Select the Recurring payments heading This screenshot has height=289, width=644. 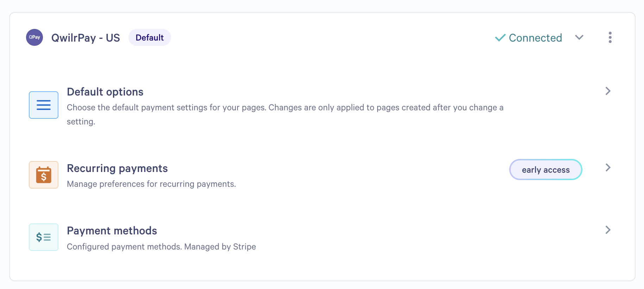pos(117,168)
